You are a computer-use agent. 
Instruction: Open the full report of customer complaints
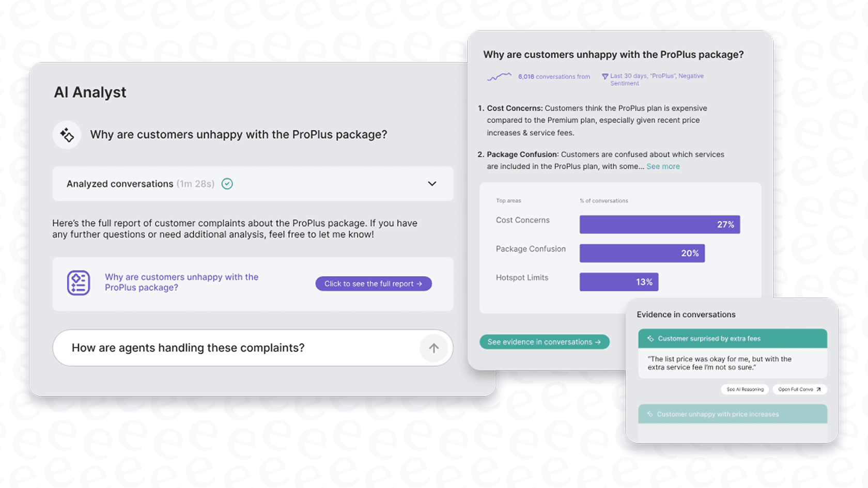click(x=373, y=283)
